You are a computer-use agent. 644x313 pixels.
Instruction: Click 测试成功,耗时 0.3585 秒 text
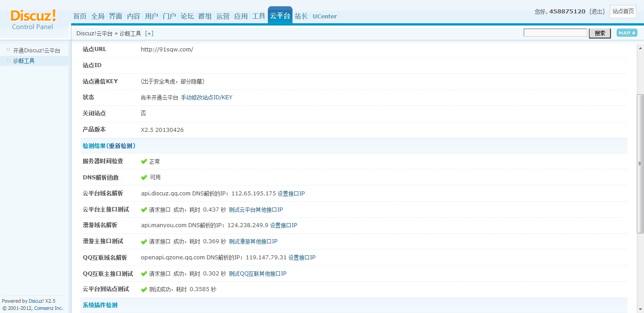point(182,290)
